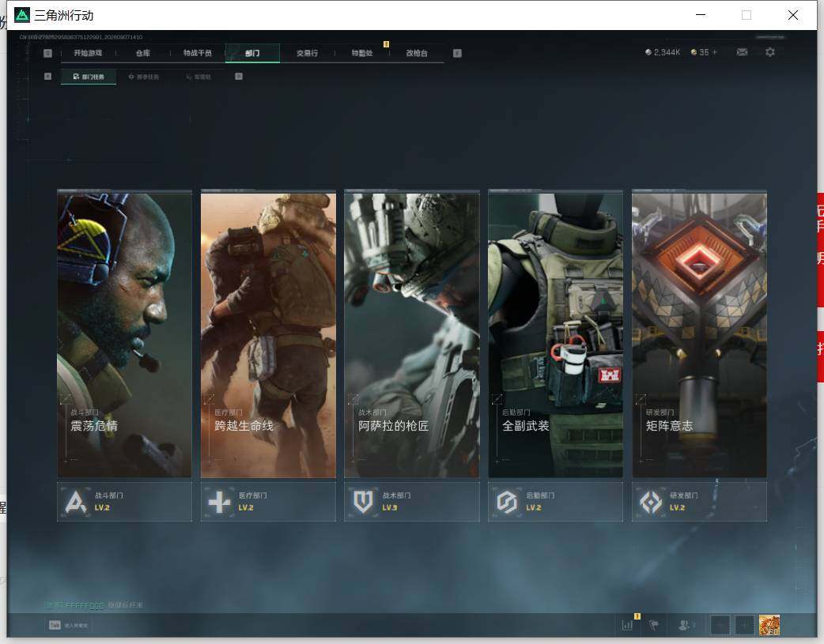The width and height of the screenshot is (824, 644).
Task: Go to the 交易行 tab
Action: (307, 53)
